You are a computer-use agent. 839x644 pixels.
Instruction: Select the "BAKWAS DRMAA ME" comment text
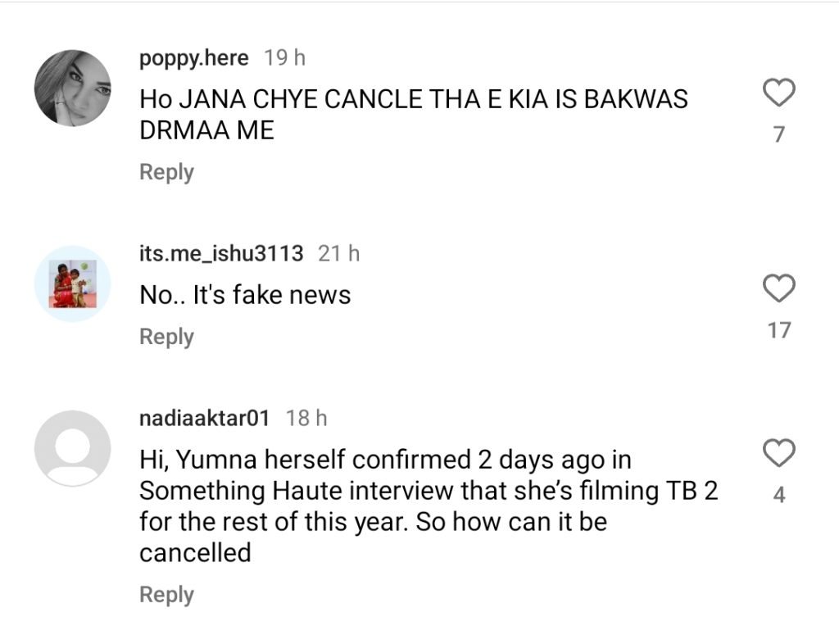(x=413, y=115)
